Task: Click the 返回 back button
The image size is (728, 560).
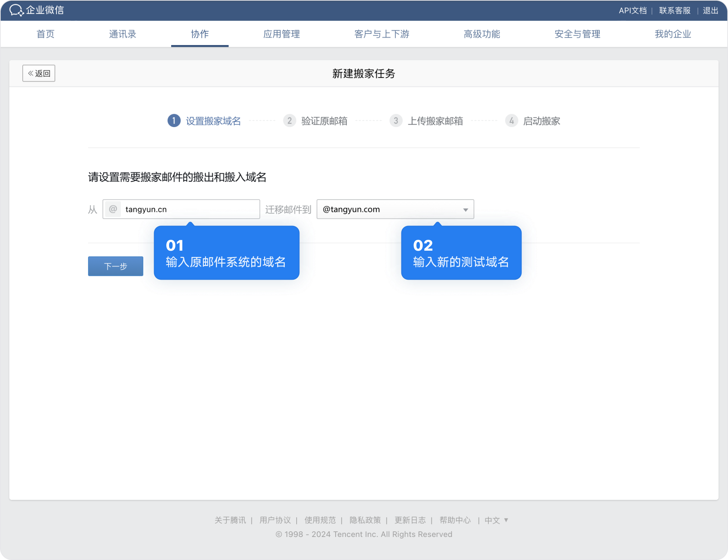Action: click(39, 73)
